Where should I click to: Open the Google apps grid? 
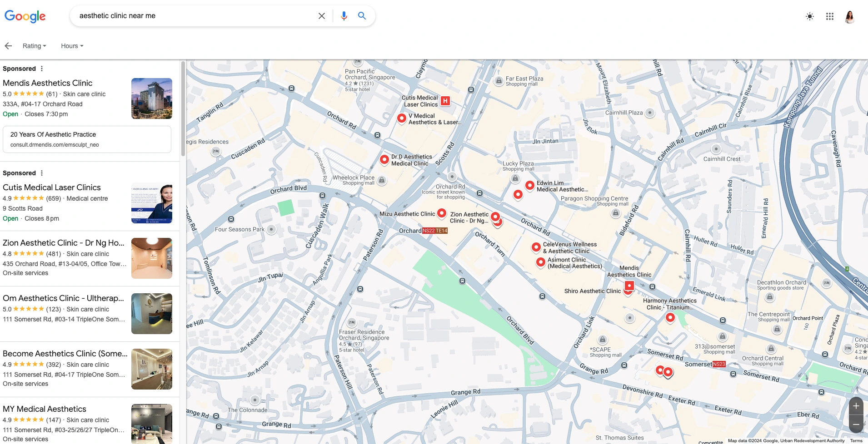click(830, 16)
